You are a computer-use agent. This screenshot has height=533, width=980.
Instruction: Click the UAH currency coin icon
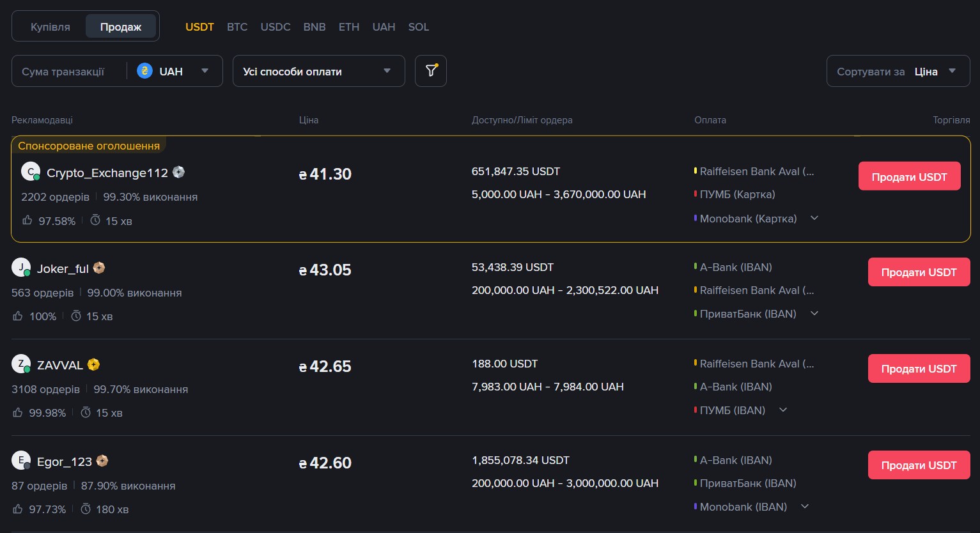144,71
